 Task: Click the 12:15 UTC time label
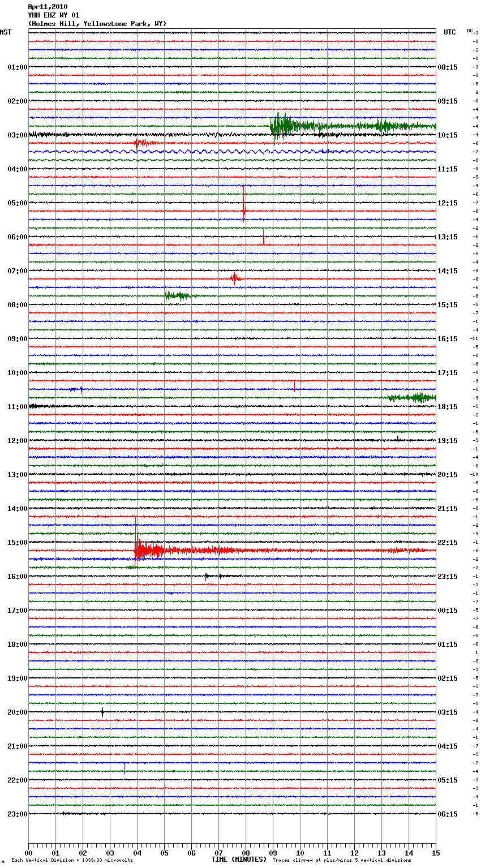coord(448,203)
